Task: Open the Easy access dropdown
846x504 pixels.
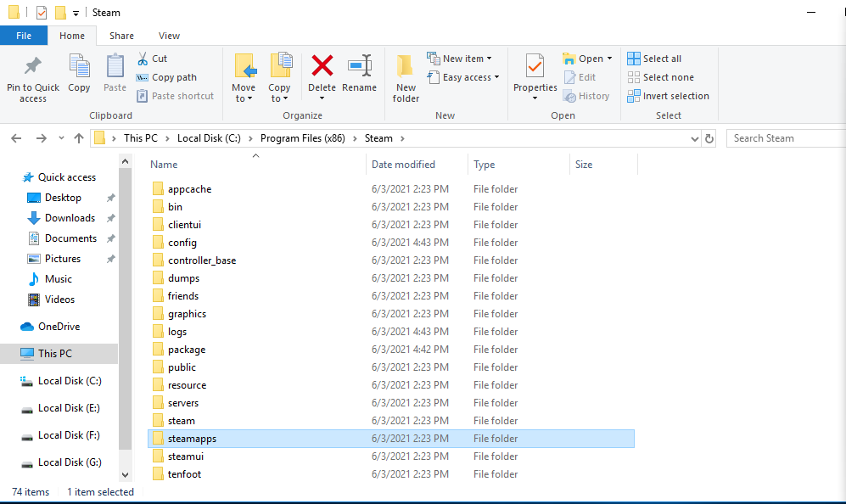Action: pos(463,77)
